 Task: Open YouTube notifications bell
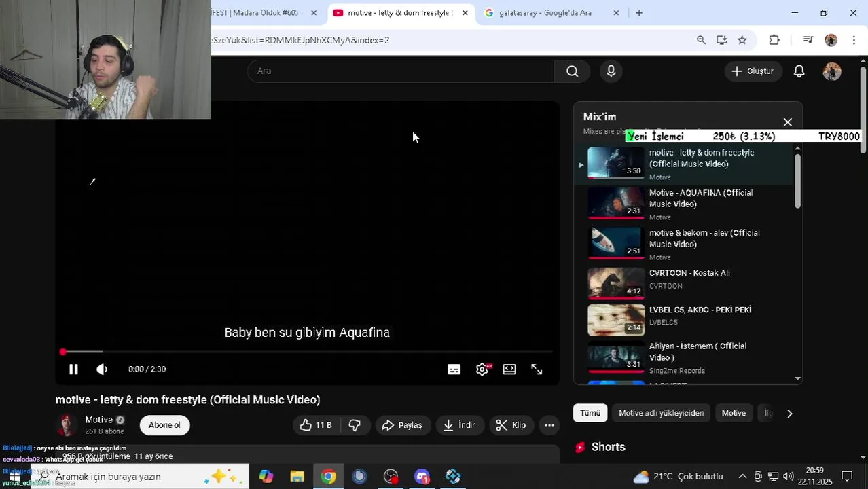(799, 71)
